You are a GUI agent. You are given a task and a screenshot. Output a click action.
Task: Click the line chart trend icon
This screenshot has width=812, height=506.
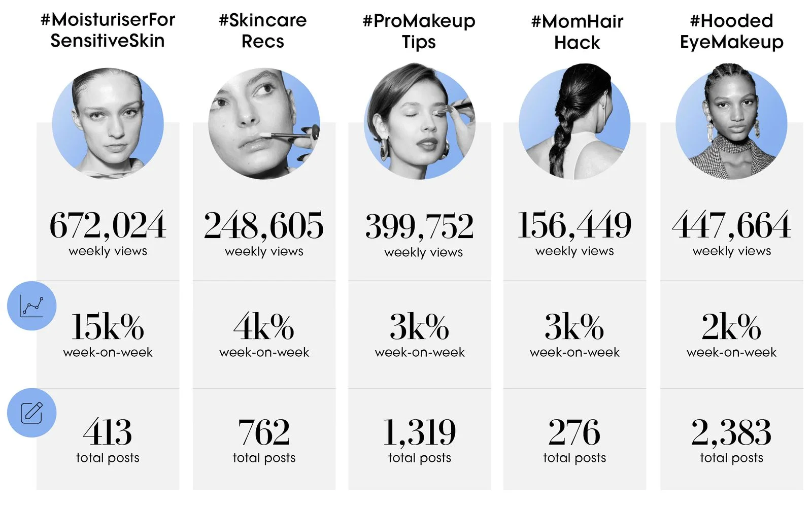(x=31, y=306)
